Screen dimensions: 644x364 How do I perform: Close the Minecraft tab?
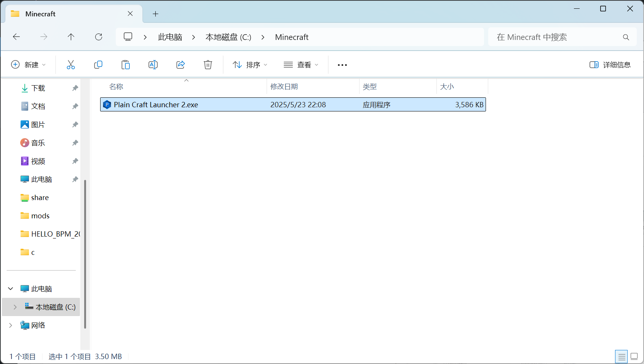(x=130, y=14)
